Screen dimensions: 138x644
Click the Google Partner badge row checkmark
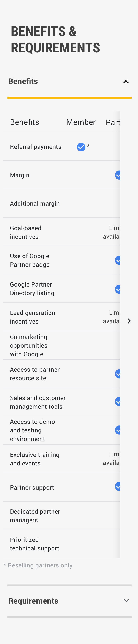pos(118,260)
